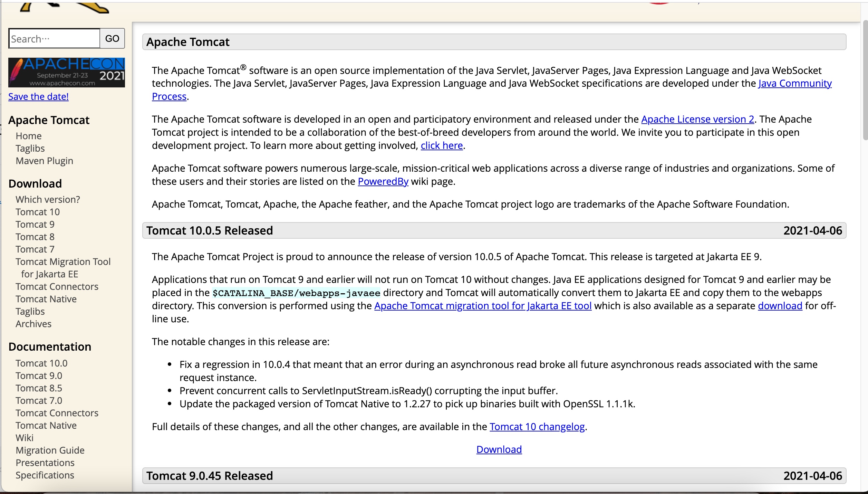Open Apache License version 2 link
This screenshot has height=494, width=868.
pyautogui.click(x=697, y=120)
